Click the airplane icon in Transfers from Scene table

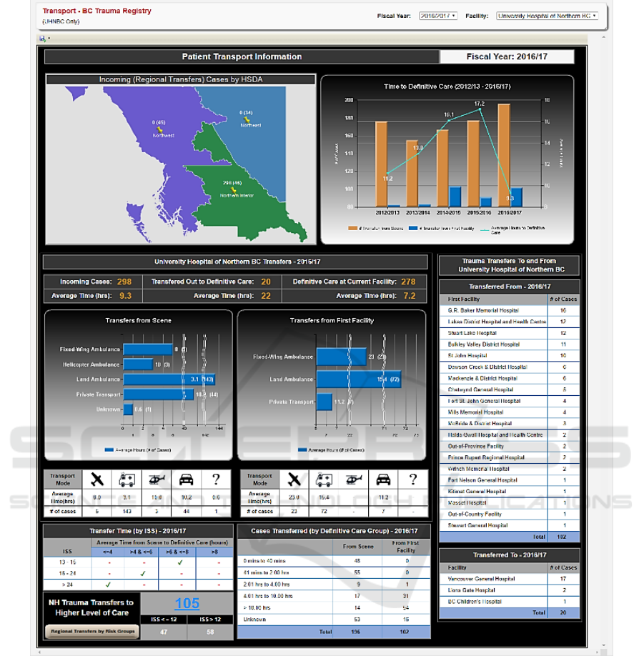(98, 479)
